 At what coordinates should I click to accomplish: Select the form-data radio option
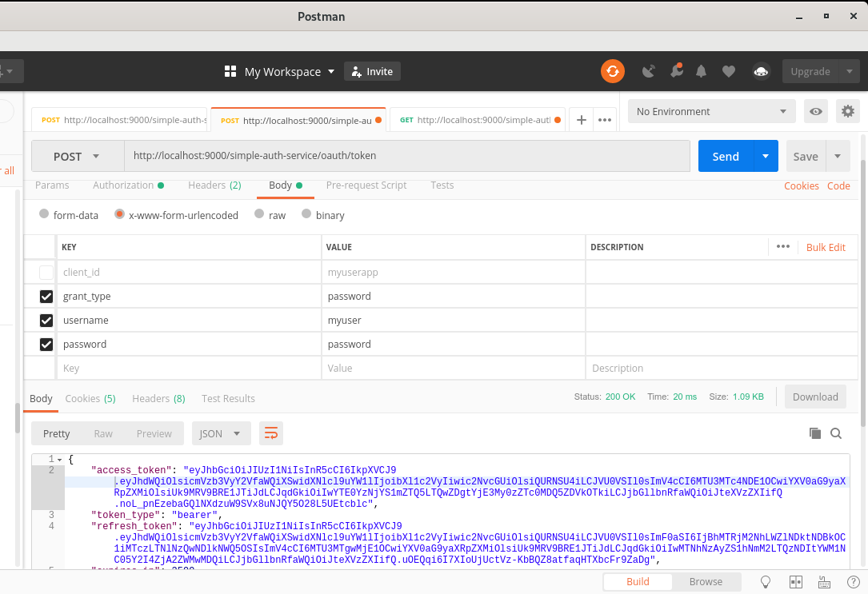(x=44, y=214)
